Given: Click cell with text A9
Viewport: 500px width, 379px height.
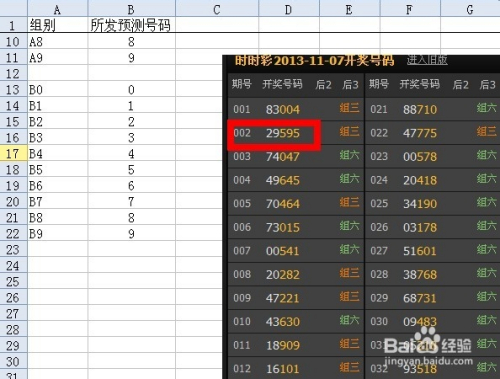Looking at the screenshot, I should 58,58.
